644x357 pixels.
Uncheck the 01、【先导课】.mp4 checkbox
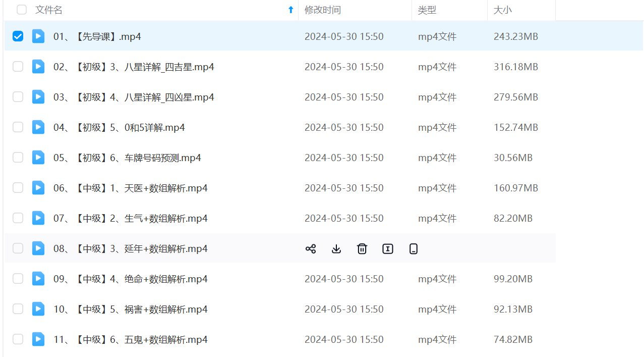pyautogui.click(x=18, y=36)
